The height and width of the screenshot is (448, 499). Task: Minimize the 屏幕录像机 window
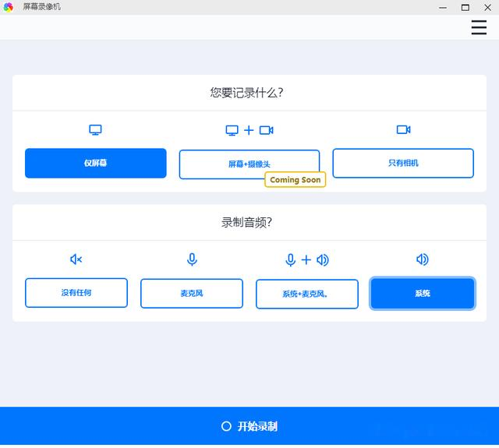443,7
